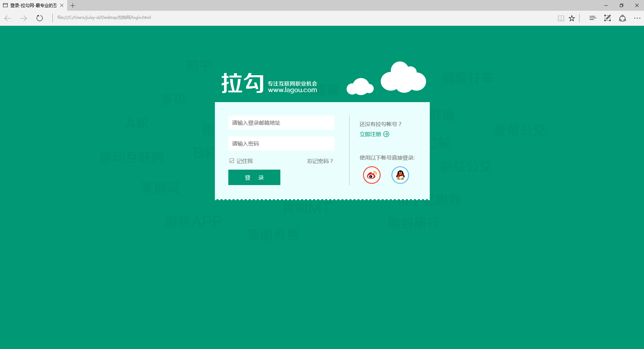Open the browser more options ellipsis
Viewport: 644px width, 349px height.
click(637, 18)
